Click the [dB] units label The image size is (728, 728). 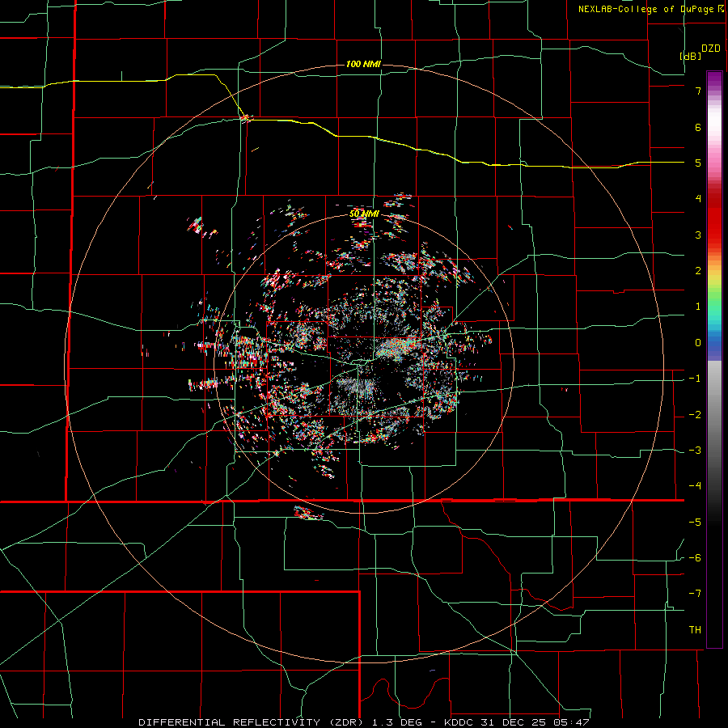pos(691,56)
